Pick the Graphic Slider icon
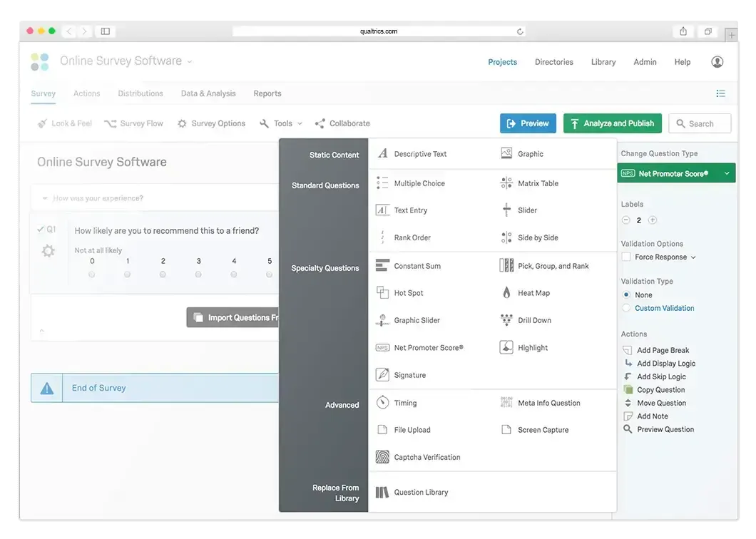The width and height of the screenshot is (756, 539). click(382, 319)
